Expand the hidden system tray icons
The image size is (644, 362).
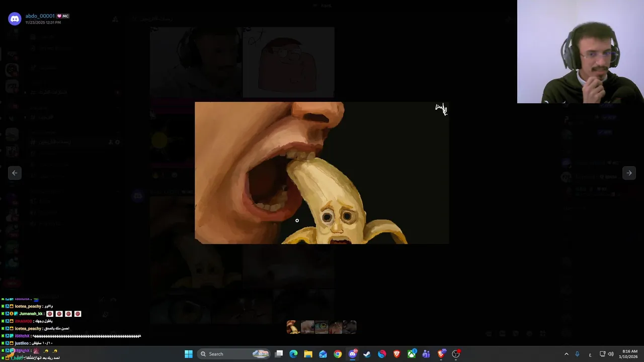click(x=566, y=354)
